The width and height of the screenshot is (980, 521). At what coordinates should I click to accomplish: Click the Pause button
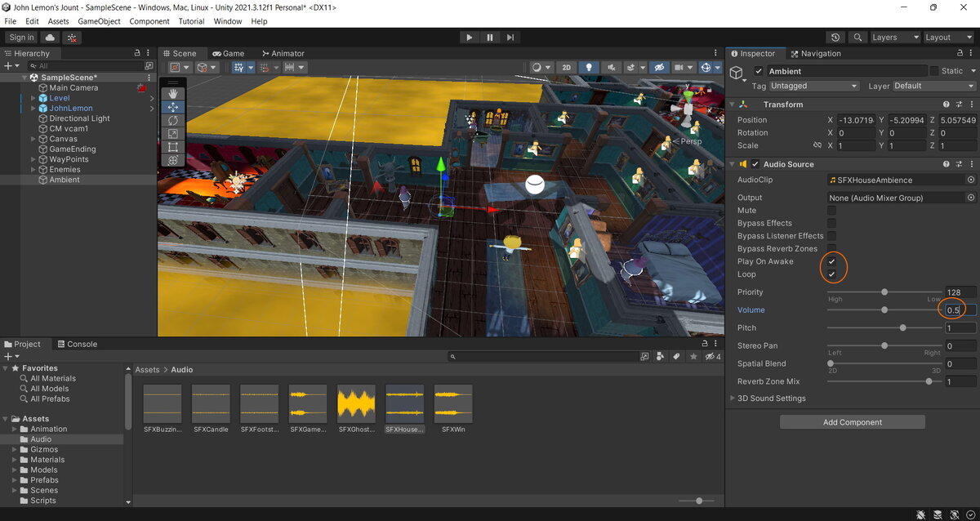point(490,38)
